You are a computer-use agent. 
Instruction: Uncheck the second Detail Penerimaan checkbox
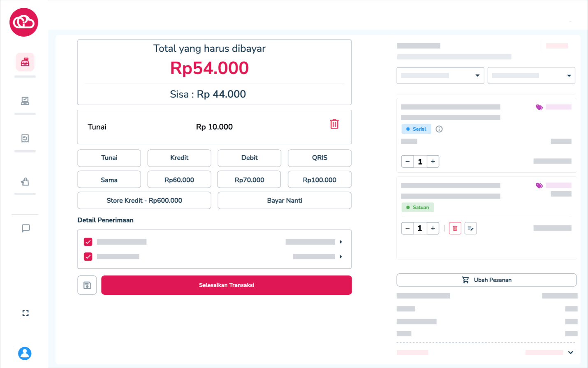coord(88,257)
